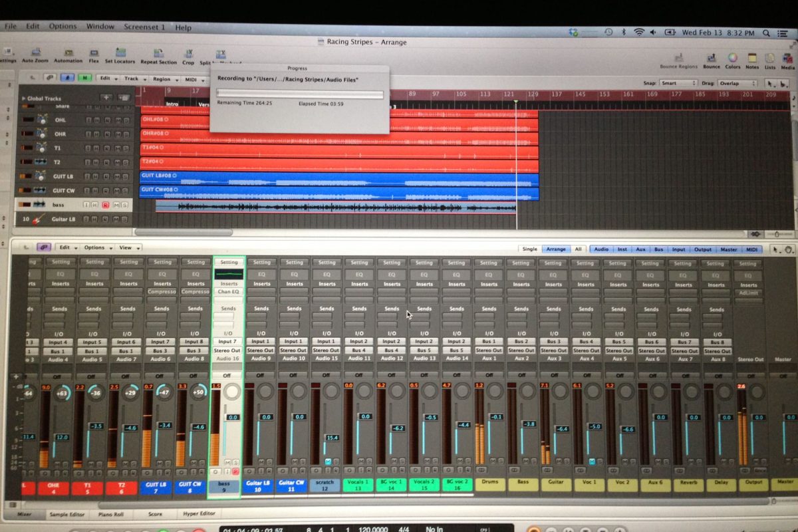Click the scratch channel volume fader
This screenshot has width=798, height=532.
[331, 438]
